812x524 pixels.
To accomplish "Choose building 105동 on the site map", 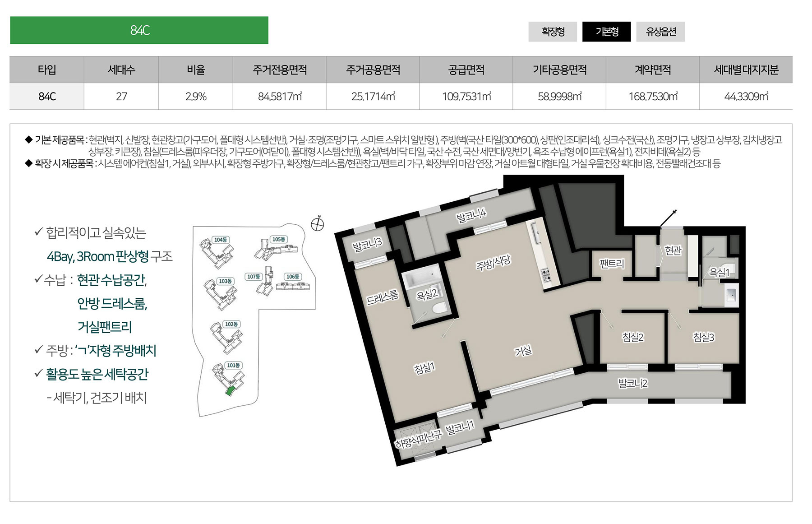I will point(279,239).
